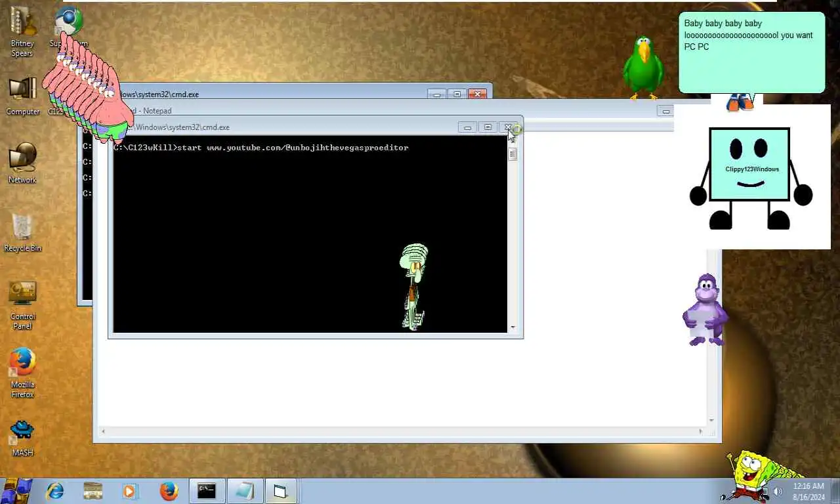Open the taskbar clock showing 12:16 AM

click(808, 486)
